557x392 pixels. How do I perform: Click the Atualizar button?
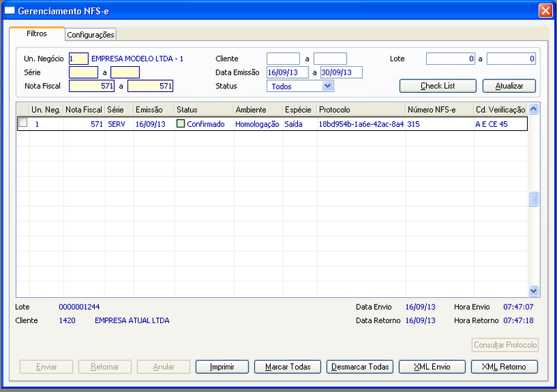click(x=509, y=86)
